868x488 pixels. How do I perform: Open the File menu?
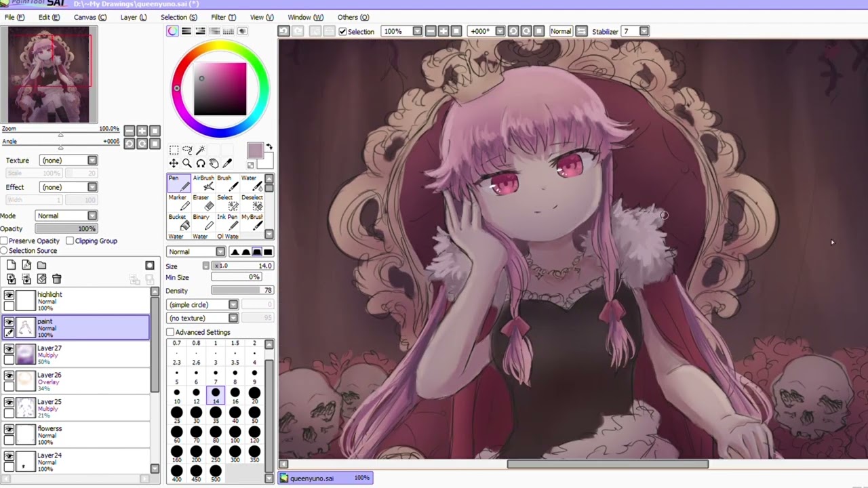tap(14, 17)
